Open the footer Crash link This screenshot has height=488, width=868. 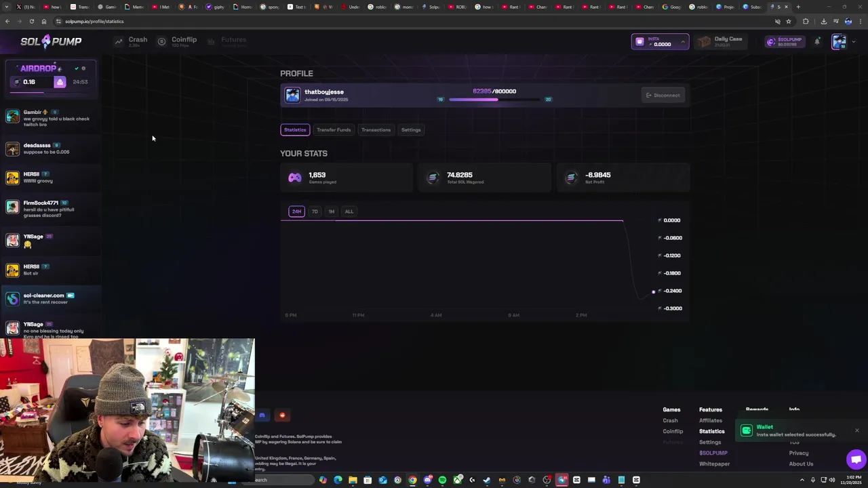coord(670,420)
